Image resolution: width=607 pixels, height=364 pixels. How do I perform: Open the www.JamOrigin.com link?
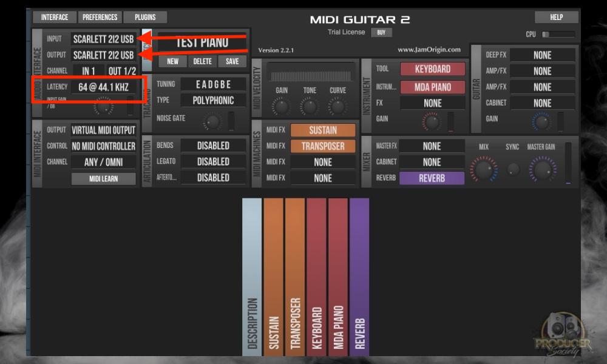(429, 50)
